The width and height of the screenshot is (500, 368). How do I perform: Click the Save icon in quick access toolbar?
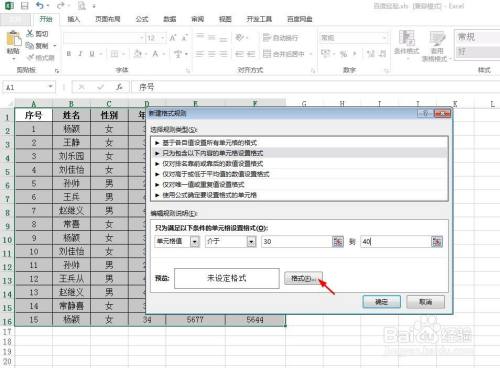tap(24, 6)
